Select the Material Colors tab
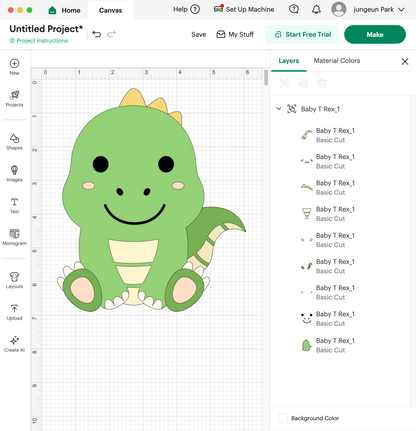The width and height of the screenshot is (416, 431). pyautogui.click(x=337, y=61)
